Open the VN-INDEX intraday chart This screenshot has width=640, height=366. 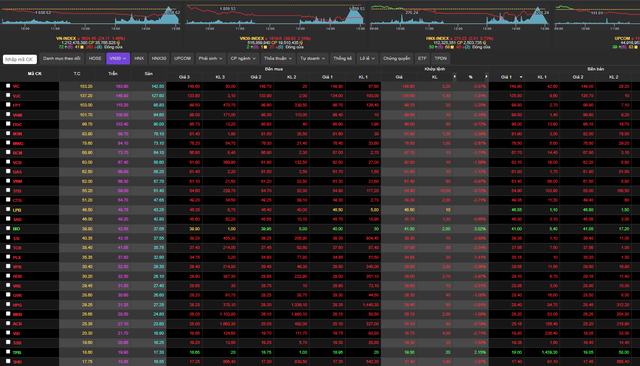click(91, 16)
